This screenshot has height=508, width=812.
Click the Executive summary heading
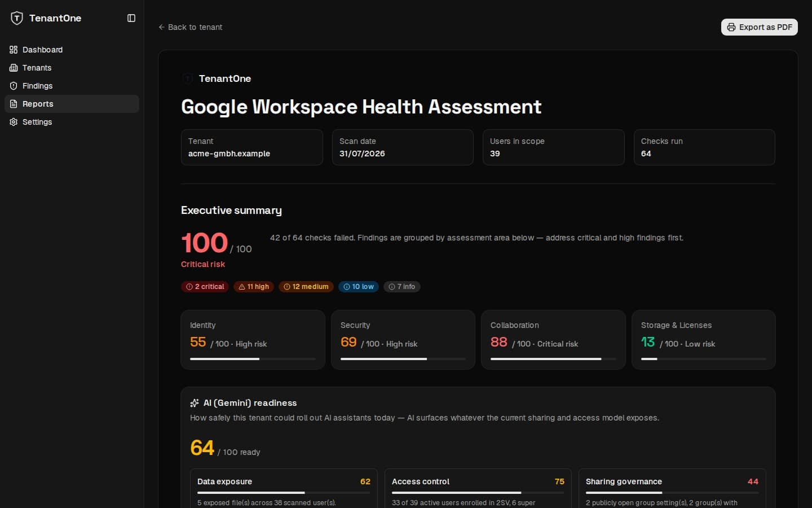coord(231,211)
